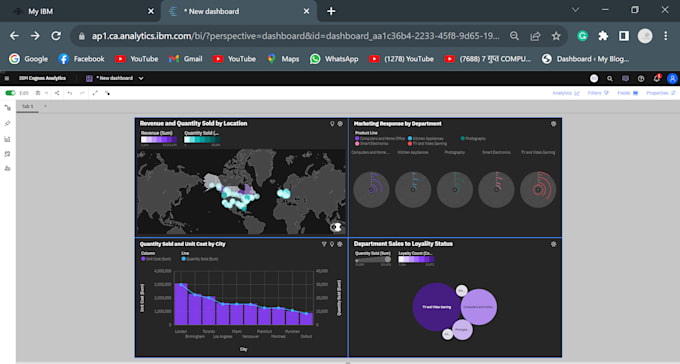Open the widgets shapes panel in the left sidebar
680x364 pixels.
(x=7, y=169)
